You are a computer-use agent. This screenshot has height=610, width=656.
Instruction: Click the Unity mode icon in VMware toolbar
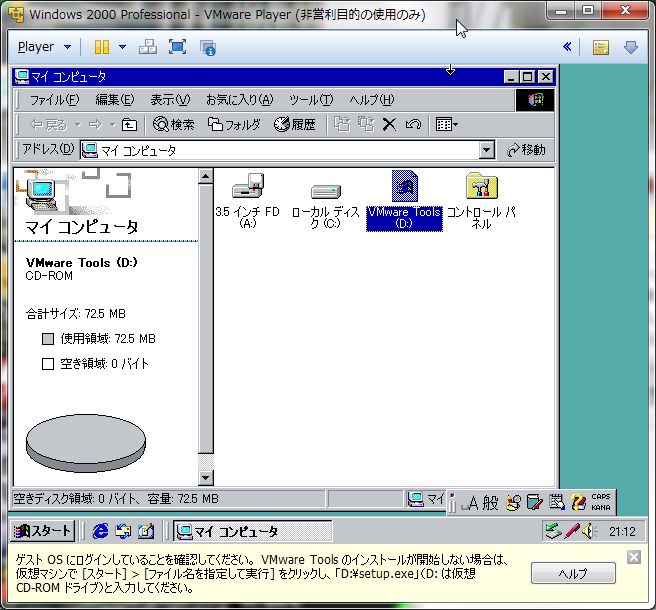tap(208, 48)
